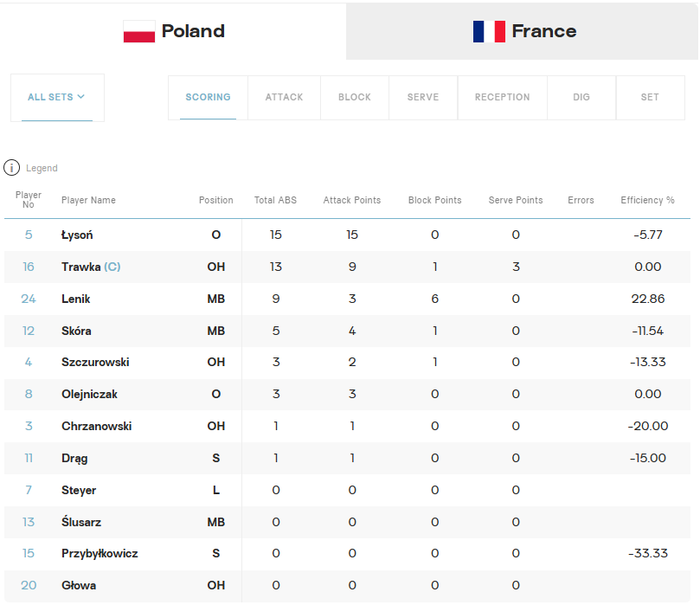Click the Legend info icon
Image resolution: width=700 pixels, height=605 pixels.
(11, 168)
